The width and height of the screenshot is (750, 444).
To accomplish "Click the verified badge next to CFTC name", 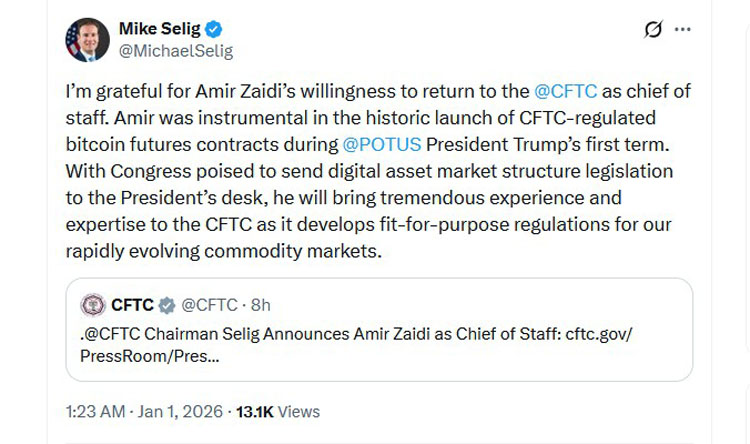I will pos(167,305).
